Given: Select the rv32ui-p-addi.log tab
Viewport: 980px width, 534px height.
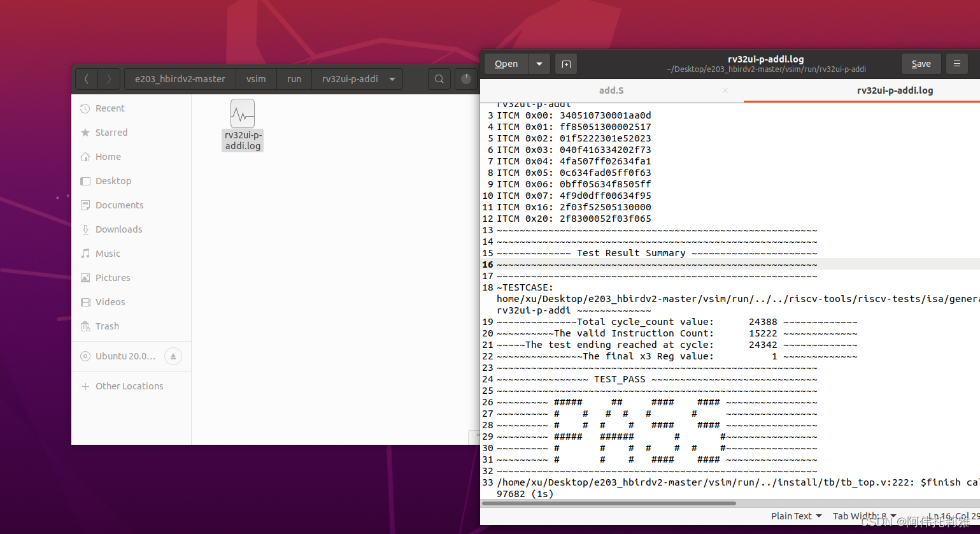Looking at the screenshot, I should [895, 90].
